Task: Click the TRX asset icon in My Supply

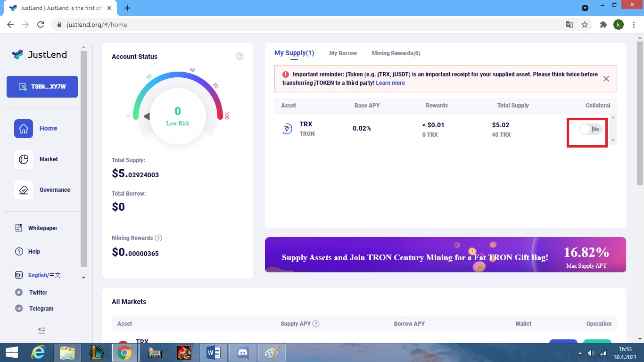Action: pos(287,129)
